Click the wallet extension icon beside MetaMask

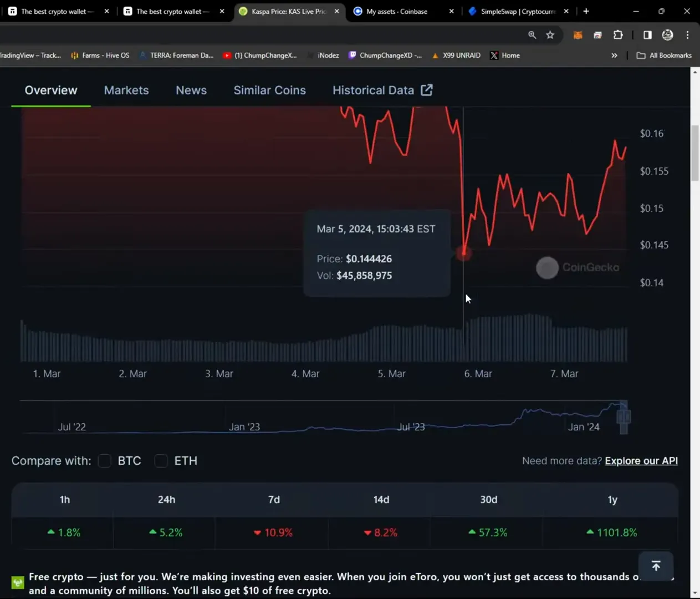point(597,35)
